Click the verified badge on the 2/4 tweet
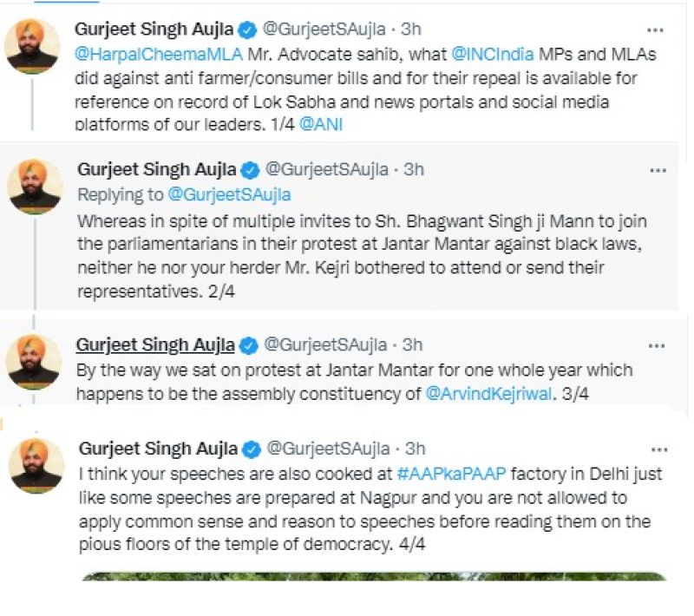This screenshot has width=694, height=616. click(251, 169)
